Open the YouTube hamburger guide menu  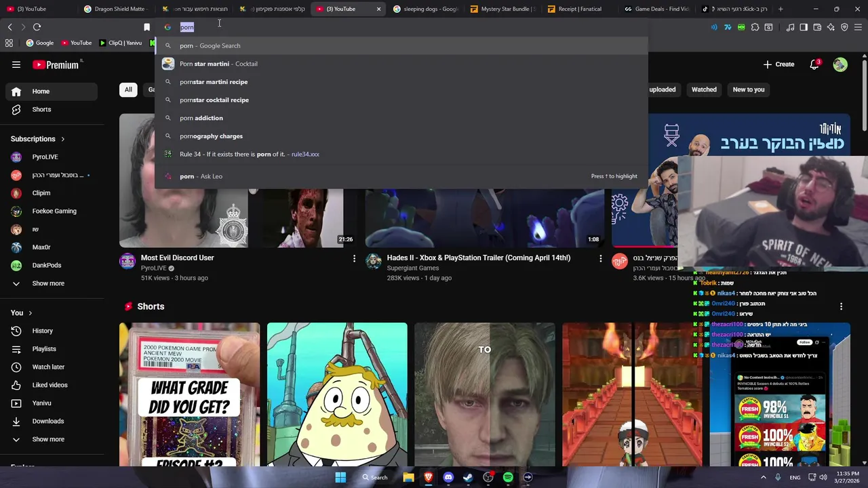[16, 65]
